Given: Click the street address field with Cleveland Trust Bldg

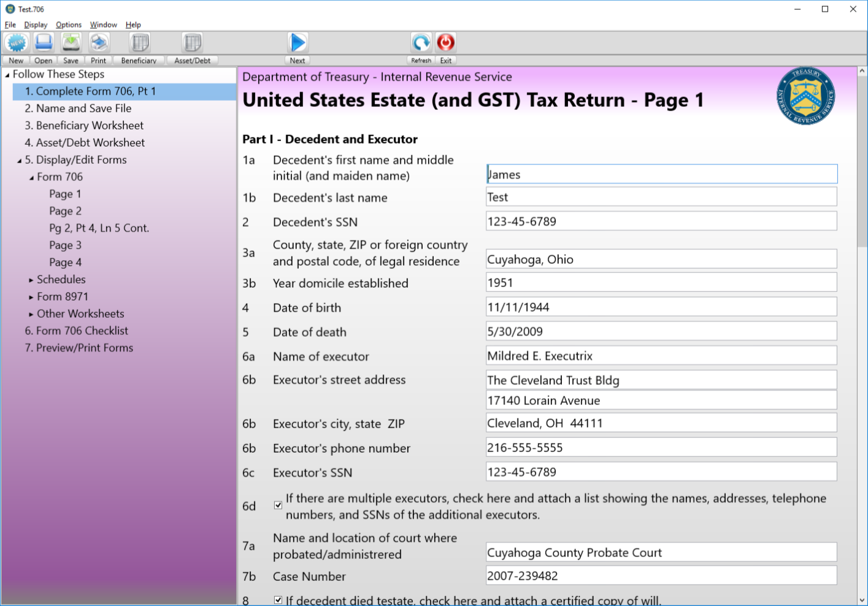Looking at the screenshot, I should click(661, 380).
